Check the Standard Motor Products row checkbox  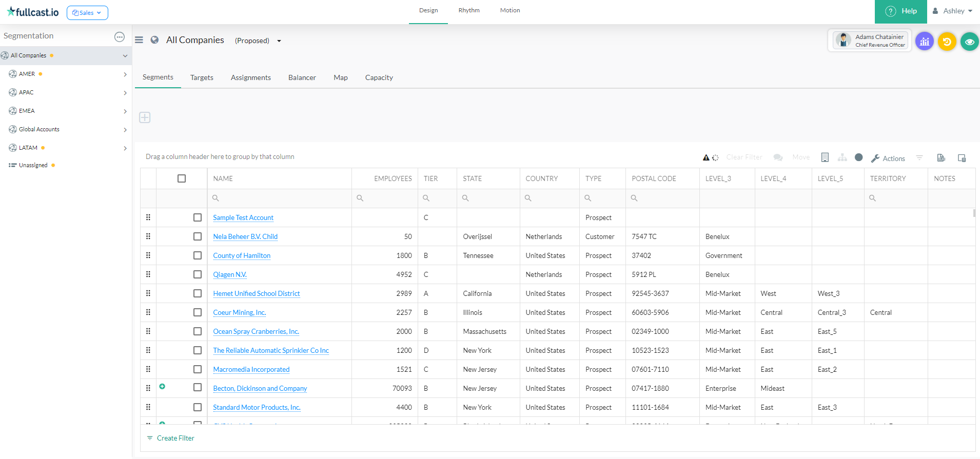pyautogui.click(x=198, y=407)
